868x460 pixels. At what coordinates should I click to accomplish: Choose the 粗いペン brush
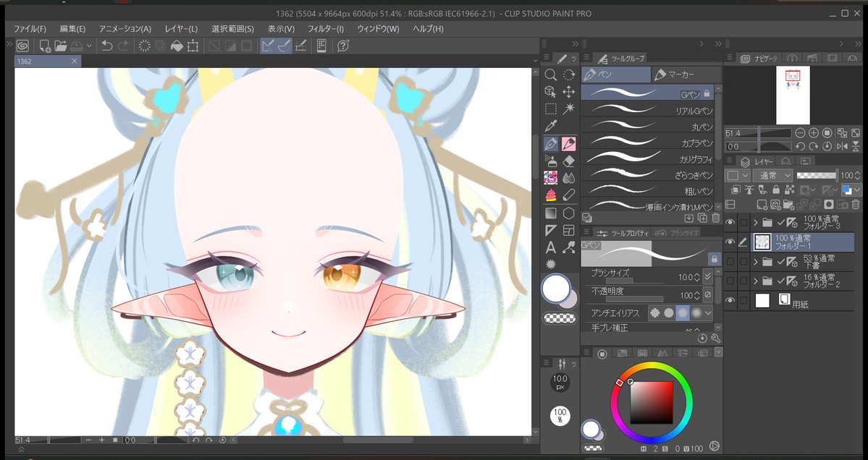click(649, 189)
